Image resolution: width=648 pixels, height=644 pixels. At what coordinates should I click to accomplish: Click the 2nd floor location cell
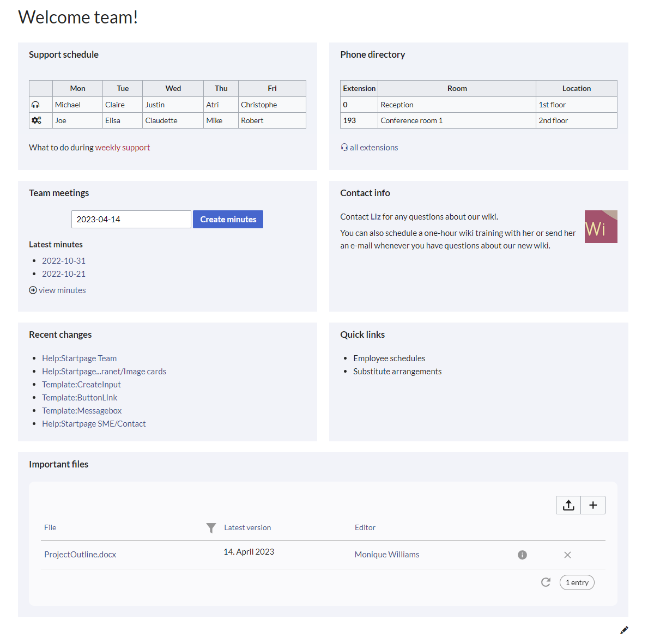(x=577, y=120)
